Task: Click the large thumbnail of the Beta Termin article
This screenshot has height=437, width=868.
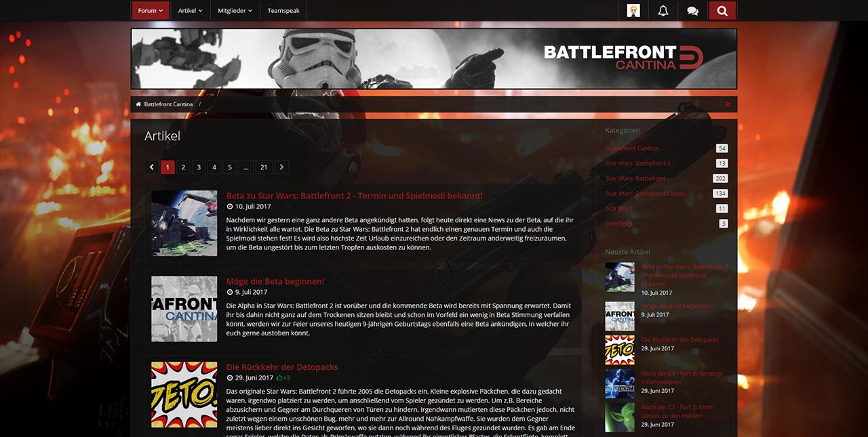Action: [x=184, y=223]
